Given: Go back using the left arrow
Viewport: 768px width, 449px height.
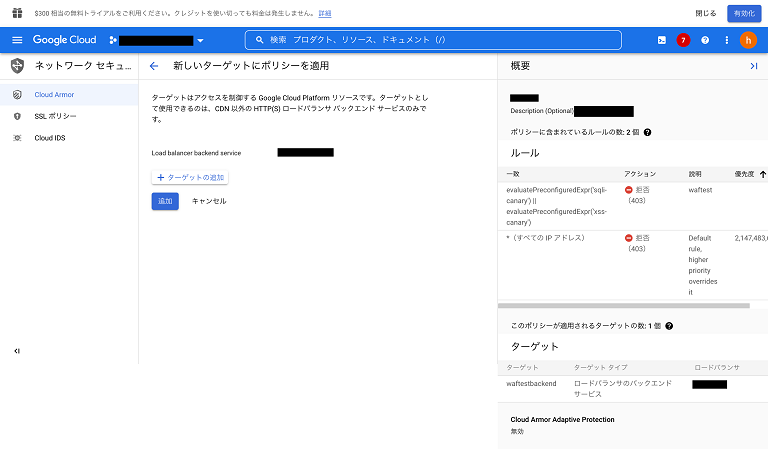Looking at the screenshot, I should pyautogui.click(x=154, y=66).
